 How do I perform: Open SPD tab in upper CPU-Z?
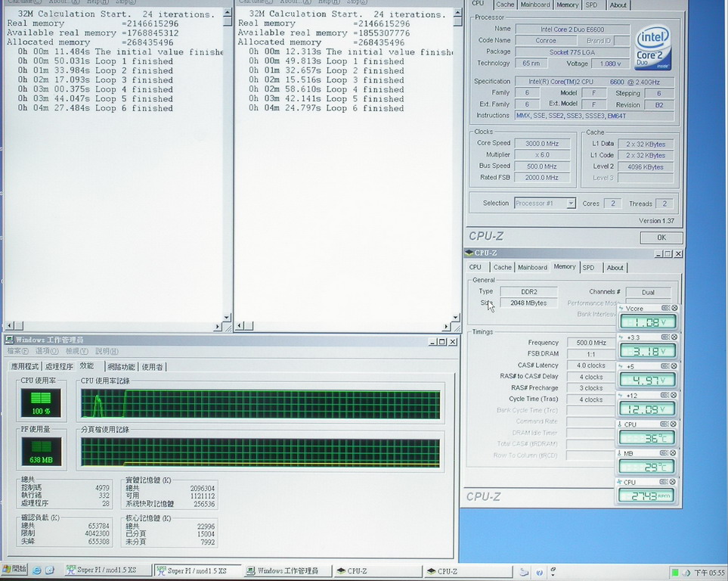coord(591,5)
